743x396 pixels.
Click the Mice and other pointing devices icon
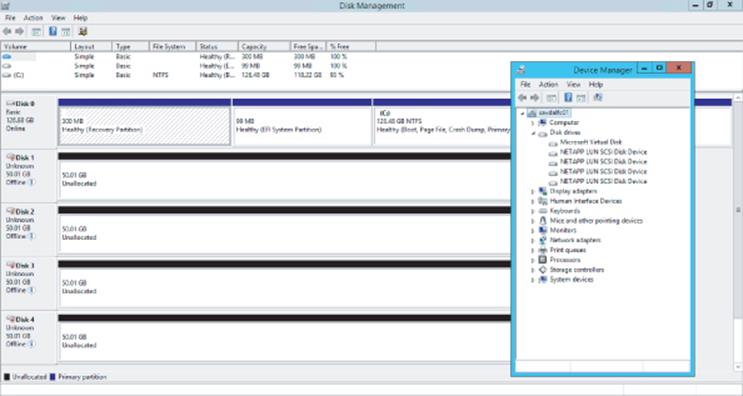[x=543, y=221]
